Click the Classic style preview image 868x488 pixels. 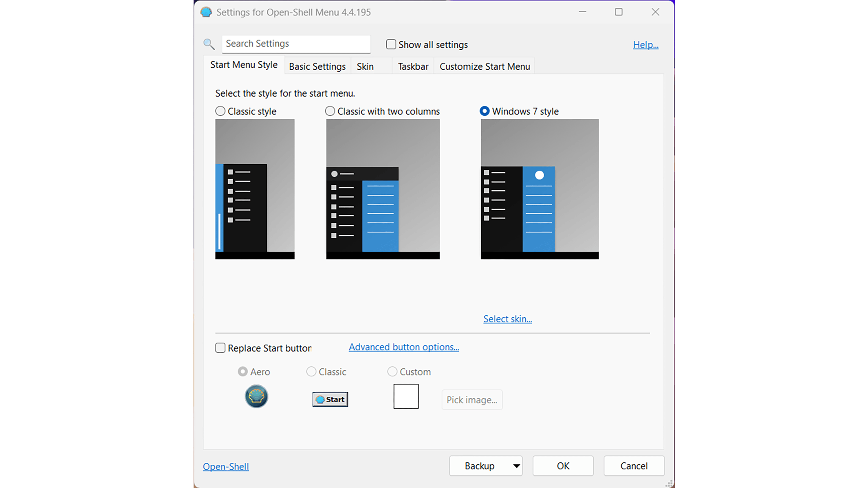[x=255, y=189]
